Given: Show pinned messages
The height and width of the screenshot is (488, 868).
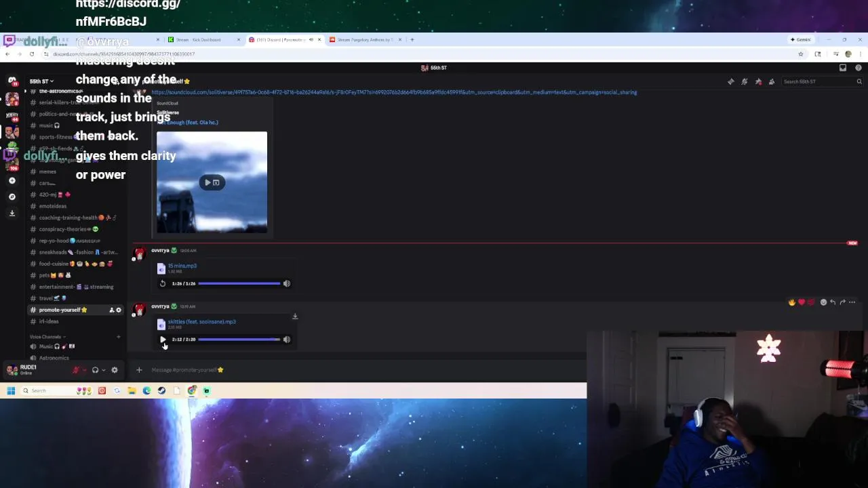Looking at the screenshot, I should pos(758,82).
